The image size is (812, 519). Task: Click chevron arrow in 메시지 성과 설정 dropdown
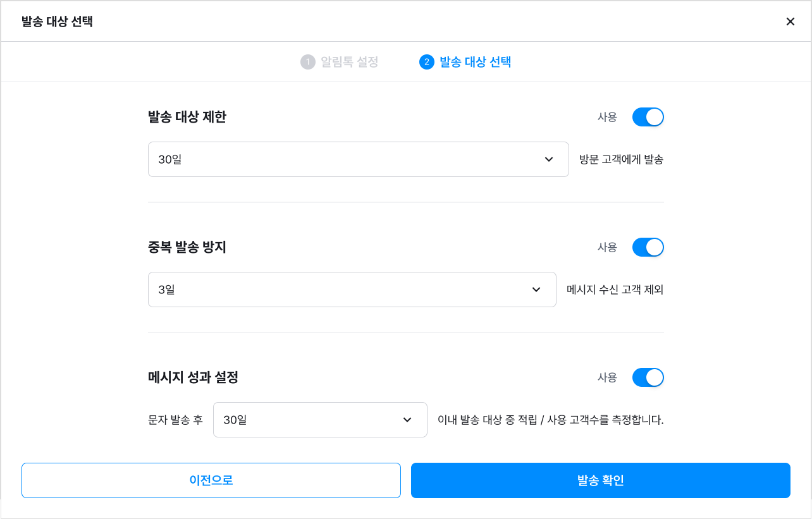point(407,420)
